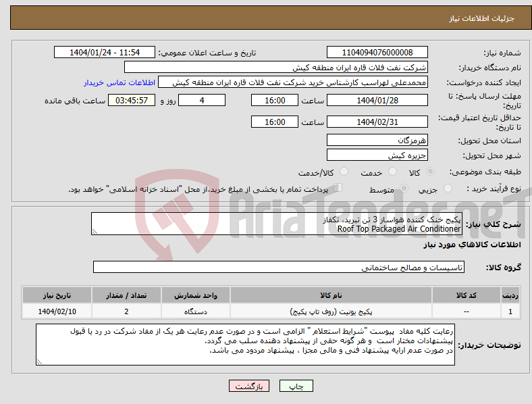Click the resize handle of buyer notes box
Viewport: 532px width, 404px height.
[x=39, y=362]
